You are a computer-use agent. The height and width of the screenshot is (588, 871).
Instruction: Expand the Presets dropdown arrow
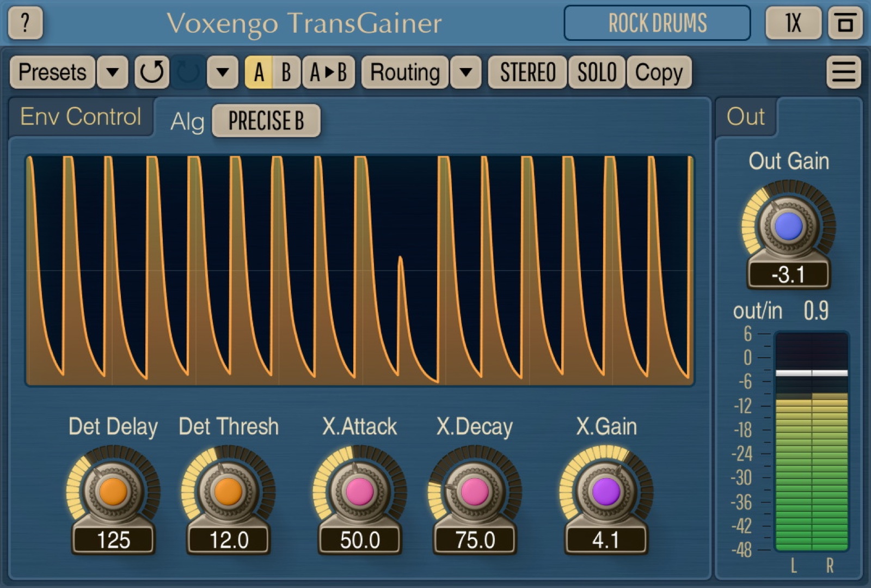point(113,72)
